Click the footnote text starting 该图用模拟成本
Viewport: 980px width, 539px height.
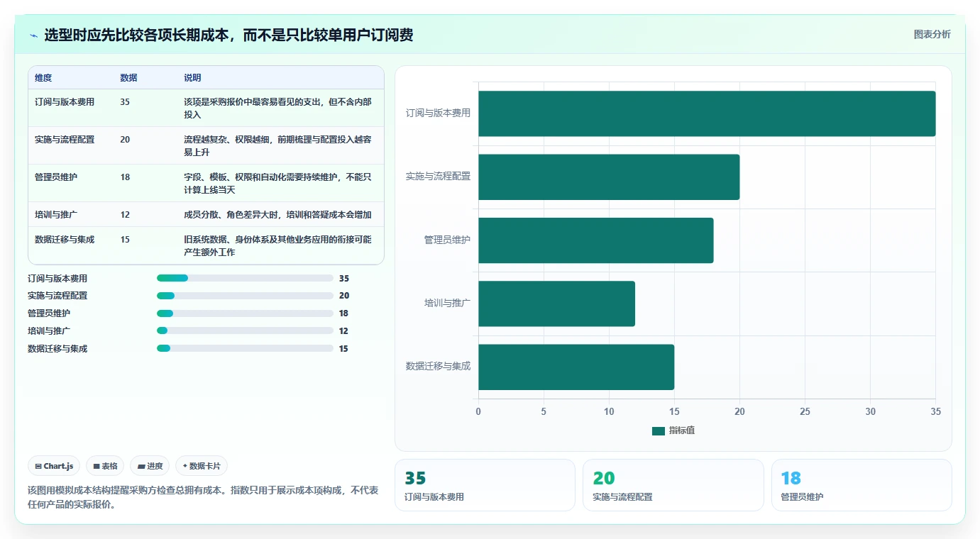203,498
